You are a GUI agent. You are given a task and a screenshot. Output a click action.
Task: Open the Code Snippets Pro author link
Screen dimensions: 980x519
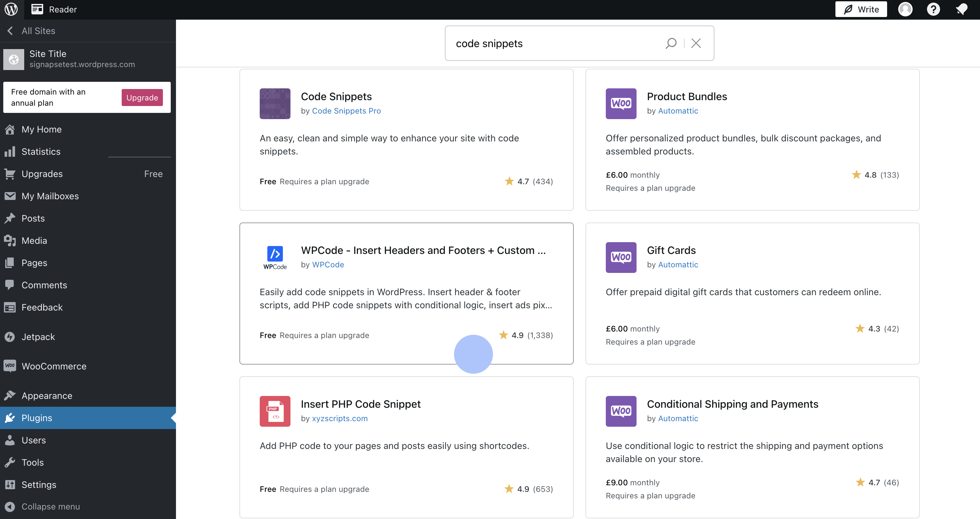[x=346, y=111]
